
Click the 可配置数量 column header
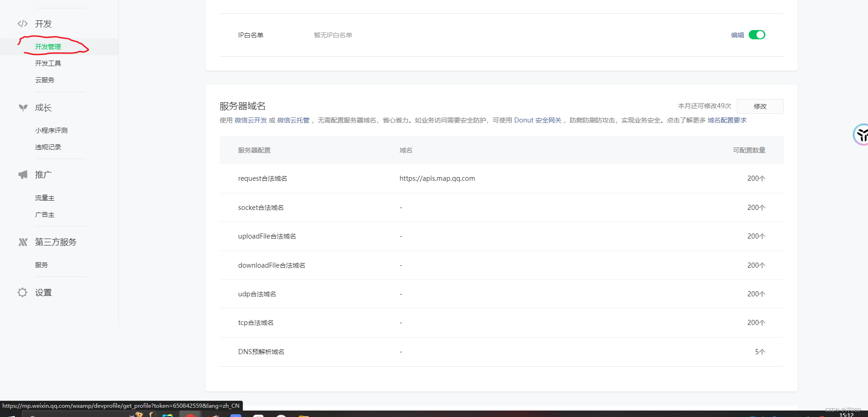pos(749,150)
